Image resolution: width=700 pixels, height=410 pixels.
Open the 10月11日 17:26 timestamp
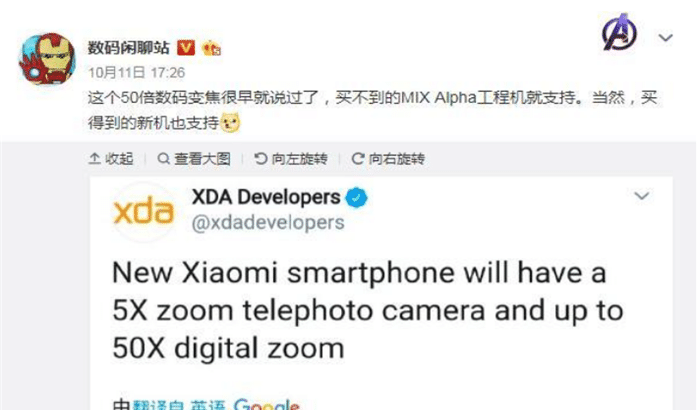tap(136, 72)
